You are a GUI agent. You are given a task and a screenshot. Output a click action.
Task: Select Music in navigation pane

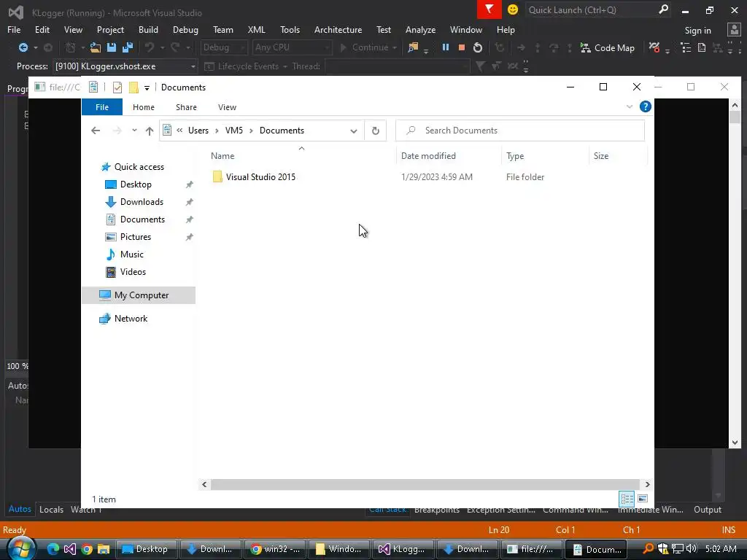click(131, 254)
